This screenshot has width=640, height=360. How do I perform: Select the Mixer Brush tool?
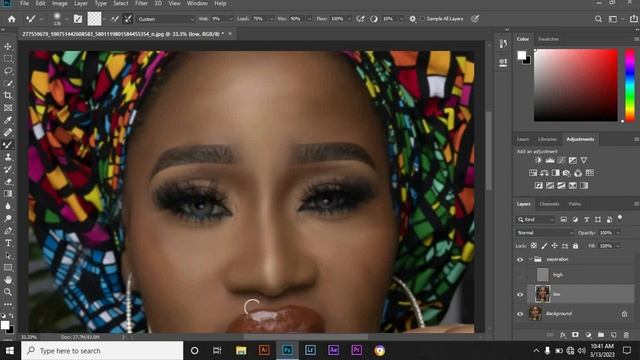pos(8,144)
